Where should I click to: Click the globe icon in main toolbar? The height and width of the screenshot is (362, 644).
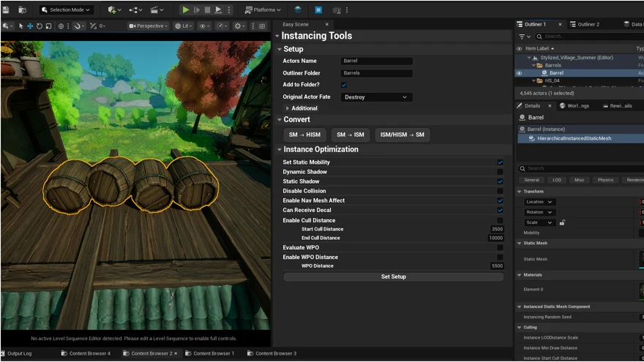tap(298, 10)
